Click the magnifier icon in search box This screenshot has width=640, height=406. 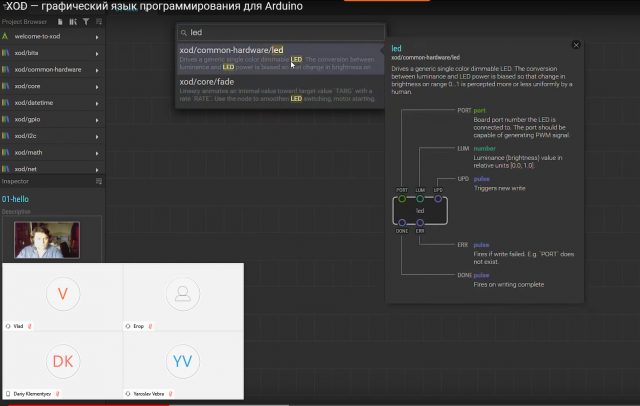pyautogui.click(x=184, y=33)
